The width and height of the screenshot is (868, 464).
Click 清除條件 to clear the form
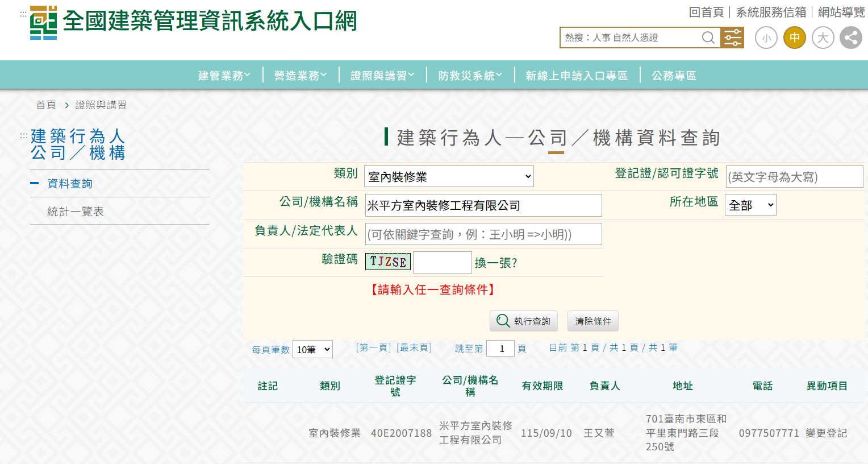pos(592,321)
